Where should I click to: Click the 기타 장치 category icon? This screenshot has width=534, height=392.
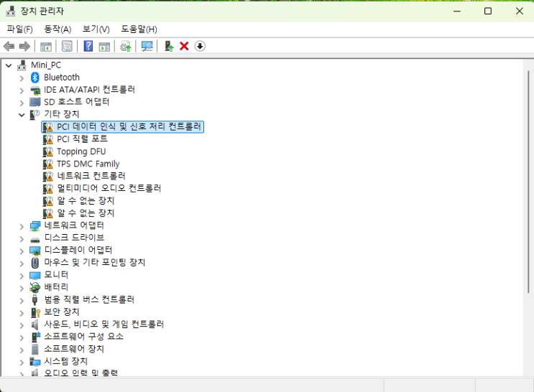[x=34, y=114]
